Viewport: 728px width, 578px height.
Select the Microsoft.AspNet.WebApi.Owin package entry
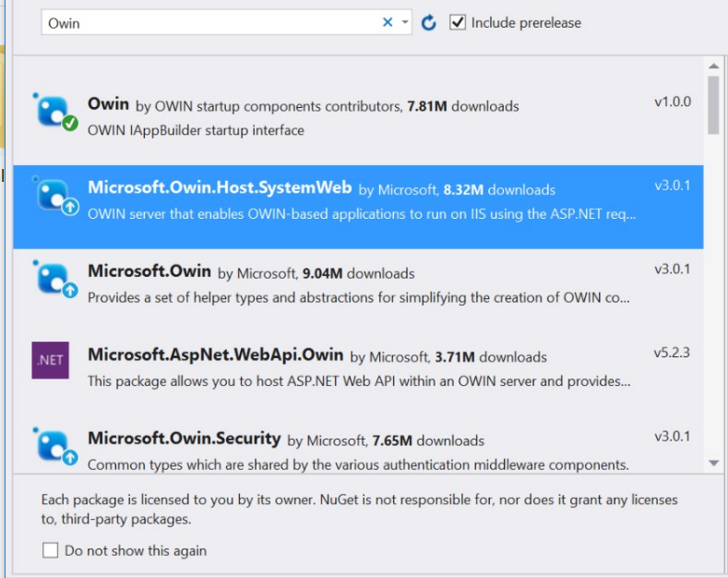215,355
